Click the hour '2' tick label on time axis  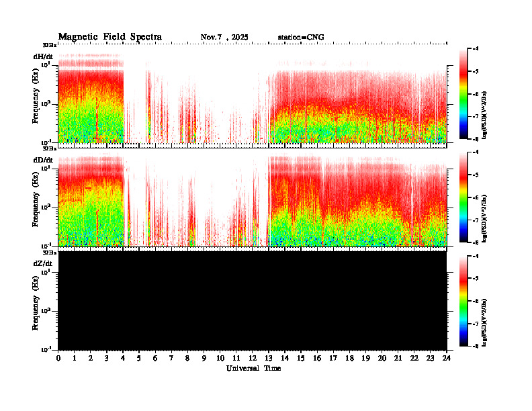(x=91, y=359)
